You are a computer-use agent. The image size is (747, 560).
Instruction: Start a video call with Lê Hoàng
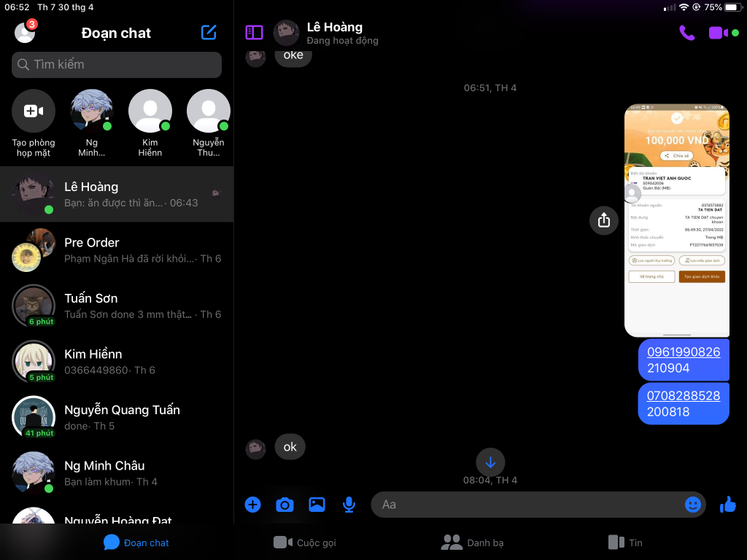[718, 33]
